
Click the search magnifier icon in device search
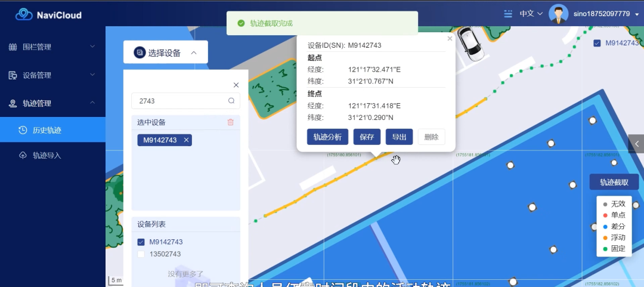pos(231,101)
